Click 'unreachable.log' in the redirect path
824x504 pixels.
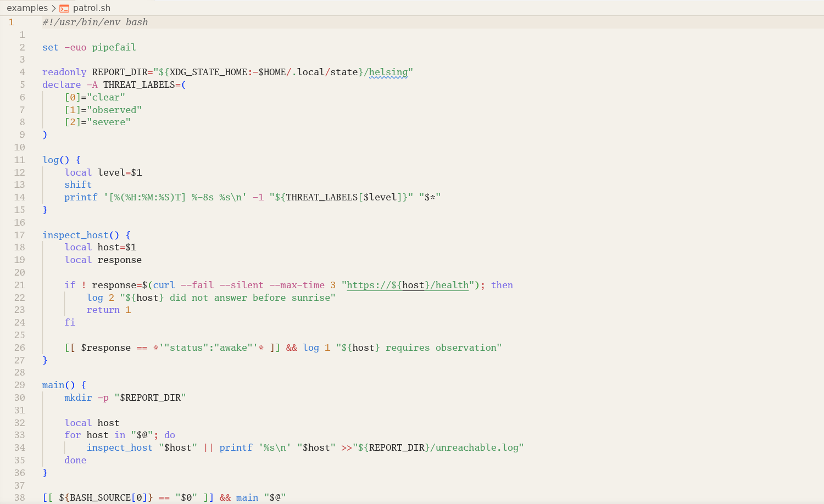point(477,447)
